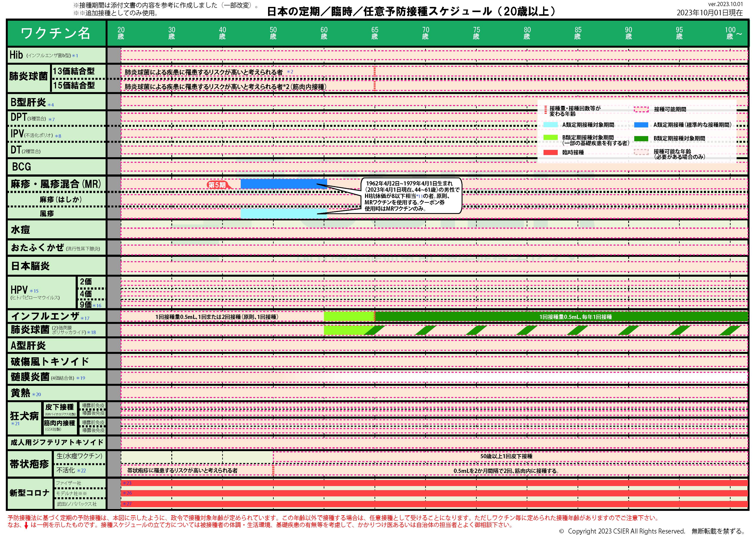The width and height of the screenshot is (756, 535).
Task: Click the *26 footnote on Moderna row
Action: pyautogui.click(x=127, y=493)
